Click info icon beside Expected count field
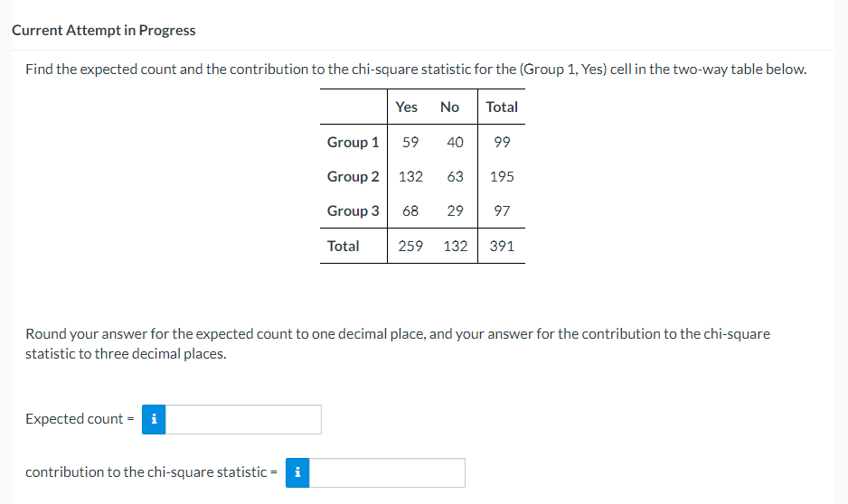 click(154, 419)
